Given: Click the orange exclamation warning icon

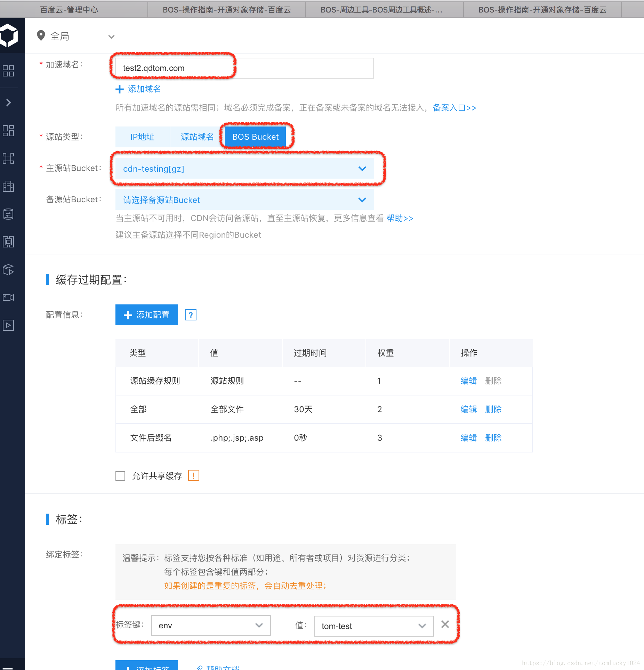Looking at the screenshot, I should pos(194,475).
